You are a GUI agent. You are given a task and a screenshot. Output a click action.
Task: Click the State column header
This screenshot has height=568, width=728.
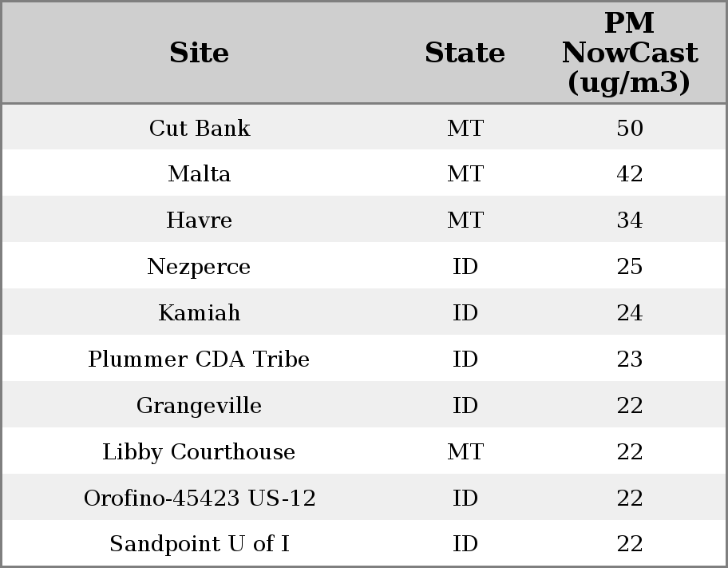pos(465,53)
